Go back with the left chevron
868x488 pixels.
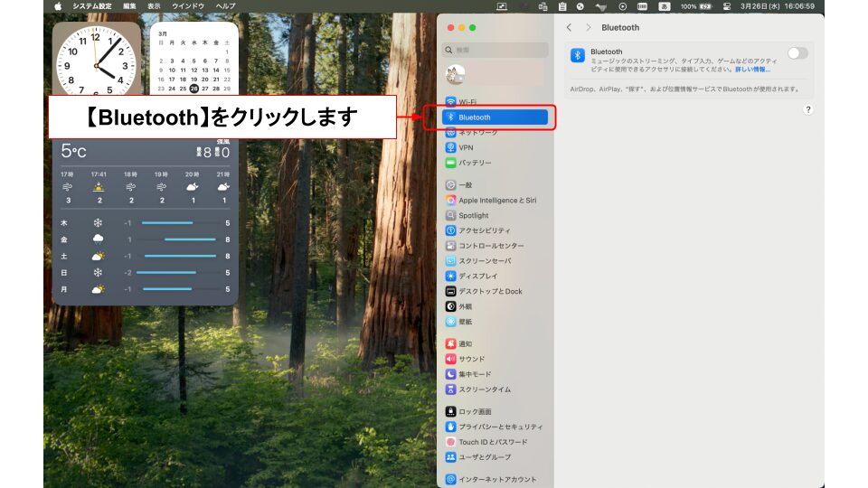click(569, 28)
